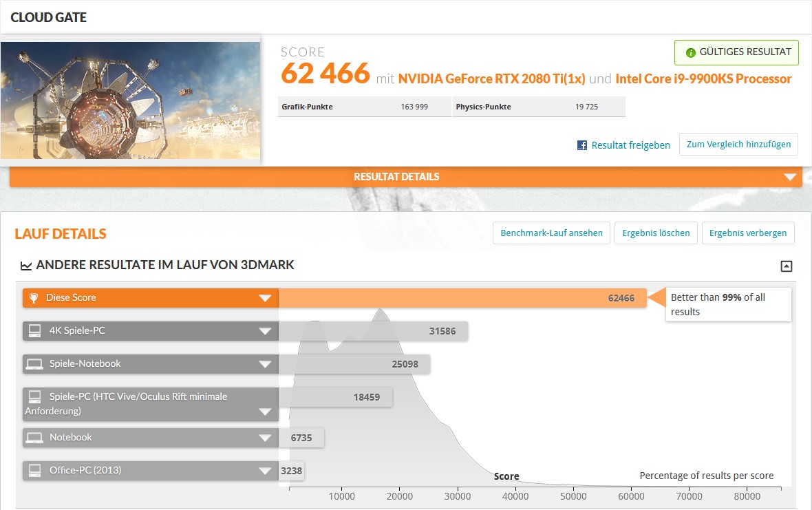This screenshot has width=812, height=510.
Task: Click the Facebook icon beside Resultat freigeben
Action: point(582,145)
